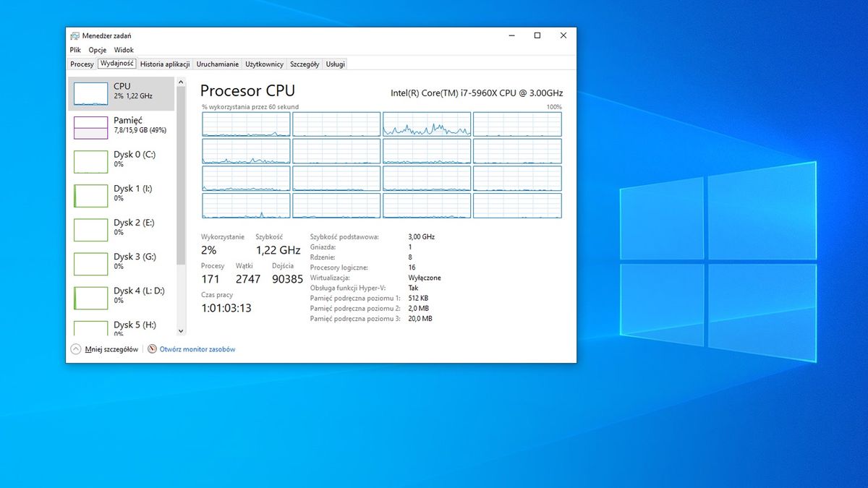Click the Szybkość 1,22 GHz value

pyautogui.click(x=278, y=250)
